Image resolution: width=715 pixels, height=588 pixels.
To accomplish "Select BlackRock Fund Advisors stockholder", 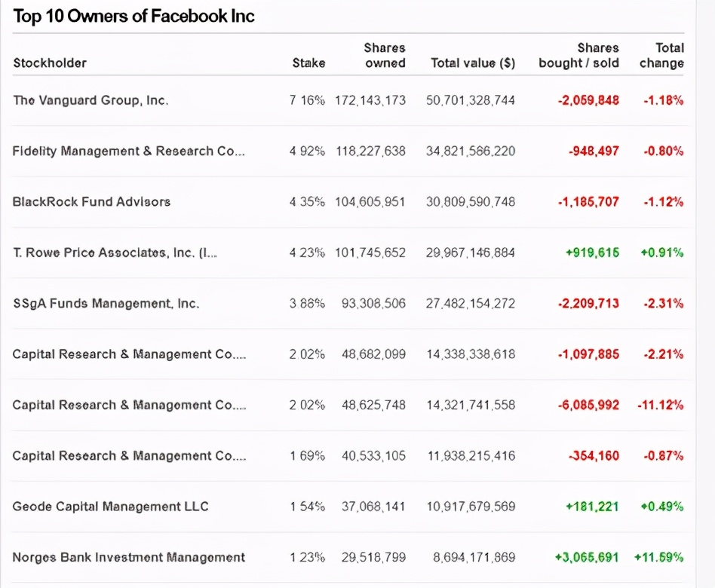I will click(91, 201).
